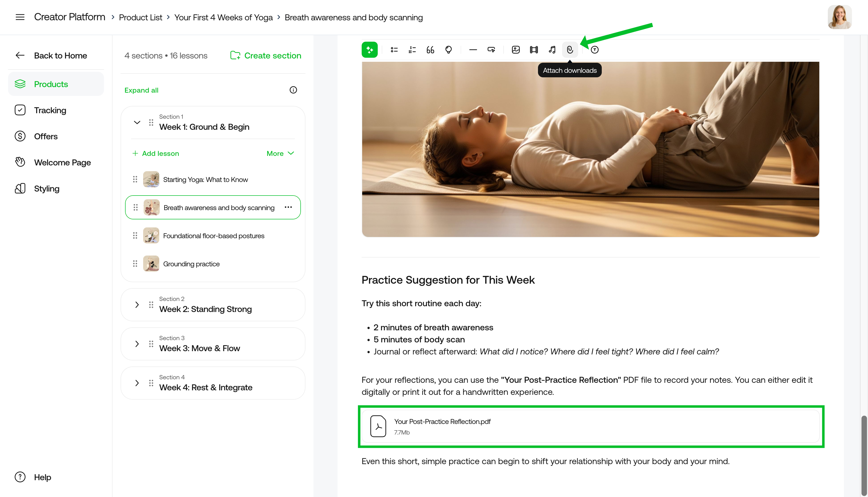
Task: Insert a bulleted list
Action: coord(394,49)
